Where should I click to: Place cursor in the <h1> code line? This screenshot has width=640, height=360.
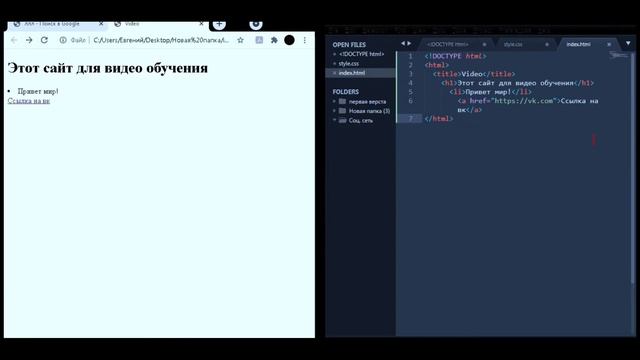pos(518,83)
